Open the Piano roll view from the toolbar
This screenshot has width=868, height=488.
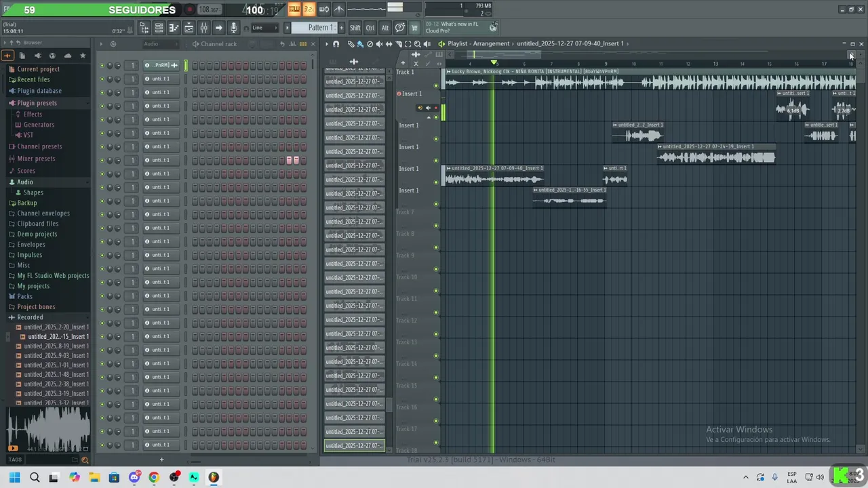coord(174,28)
